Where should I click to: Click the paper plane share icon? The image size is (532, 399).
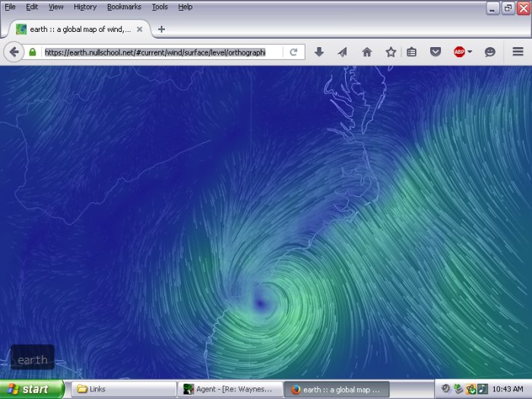click(343, 52)
